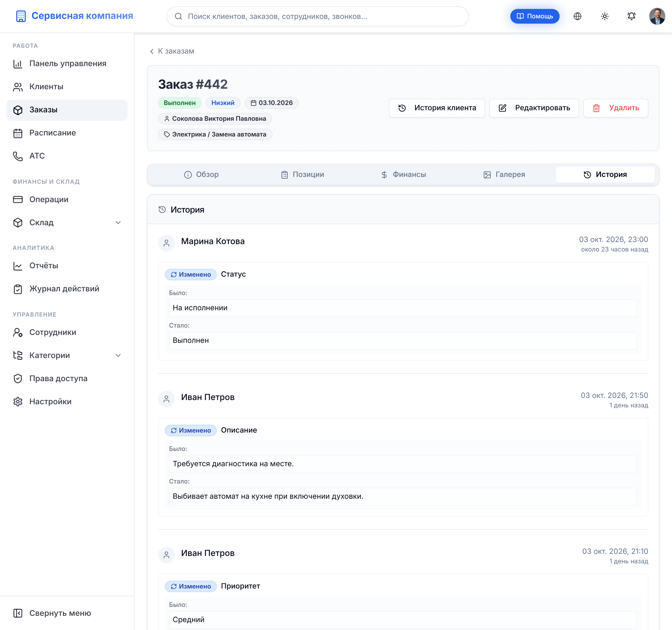Expand the Склад submenu chevron
This screenshot has width=672, height=630.
(118, 222)
